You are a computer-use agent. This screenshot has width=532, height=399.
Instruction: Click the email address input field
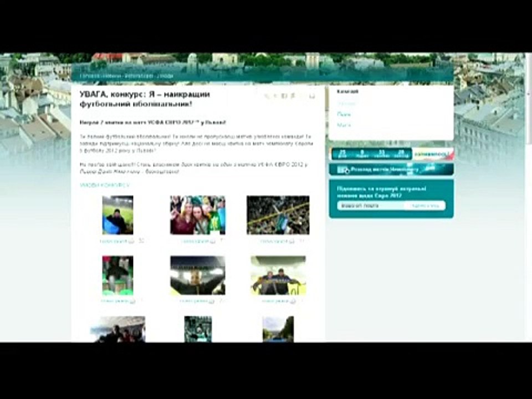point(370,206)
